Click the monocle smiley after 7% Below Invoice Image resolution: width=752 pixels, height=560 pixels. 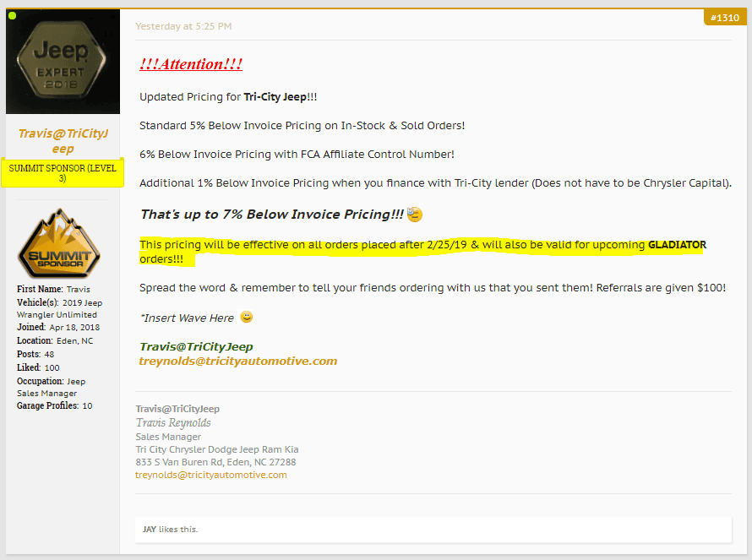[x=414, y=215]
